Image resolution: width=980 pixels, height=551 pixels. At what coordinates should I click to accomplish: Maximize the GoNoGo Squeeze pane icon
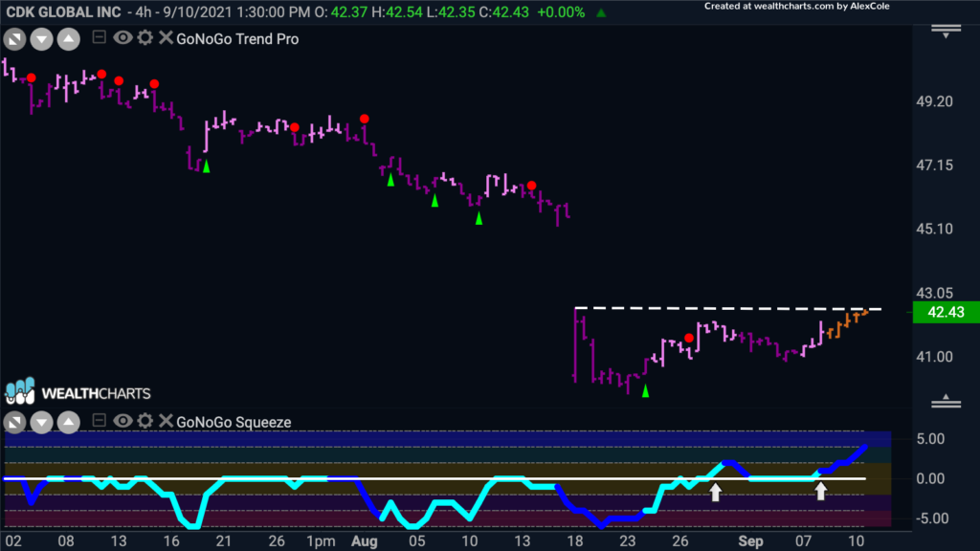[14, 423]
